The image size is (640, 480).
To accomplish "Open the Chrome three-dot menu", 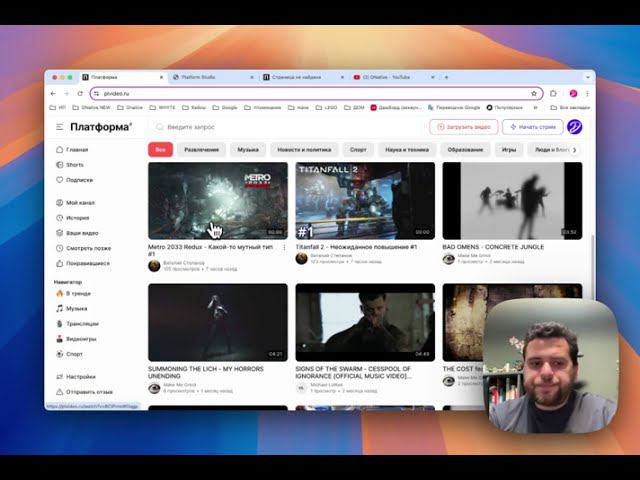I will click(587, 93).
